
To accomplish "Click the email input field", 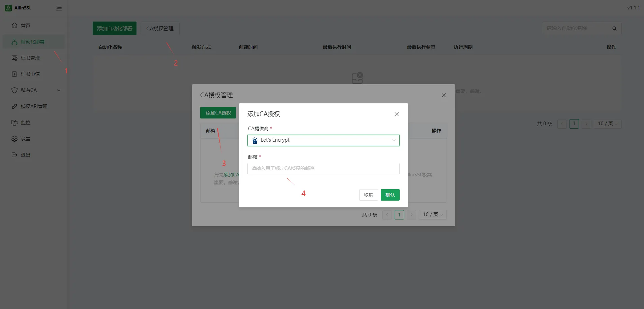I will pyautogui.click(x=323, y=169).
